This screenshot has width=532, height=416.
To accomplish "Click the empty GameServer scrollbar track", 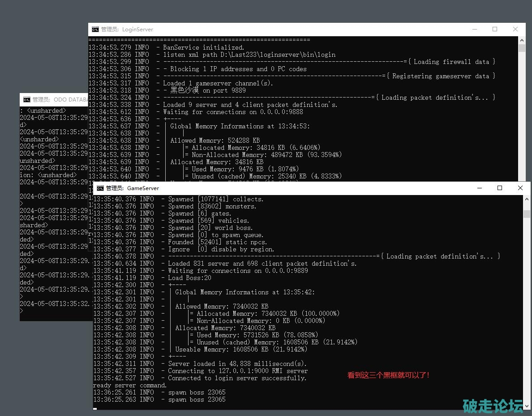I will pyautogui.click(x=527, y=313).
